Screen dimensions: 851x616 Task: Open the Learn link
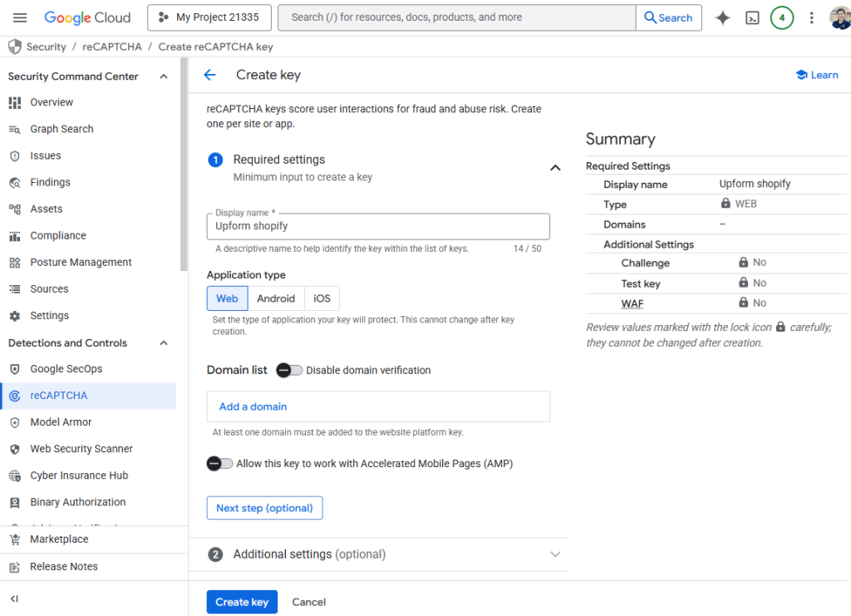(817, 75)
